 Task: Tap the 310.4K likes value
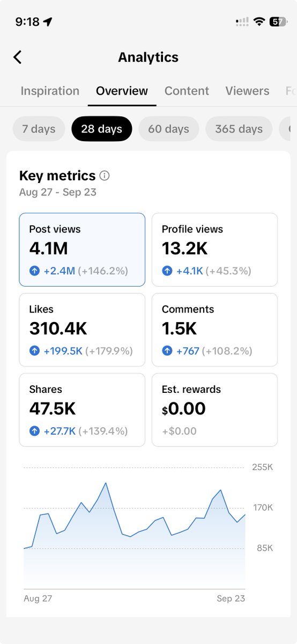tap(58, 328)
